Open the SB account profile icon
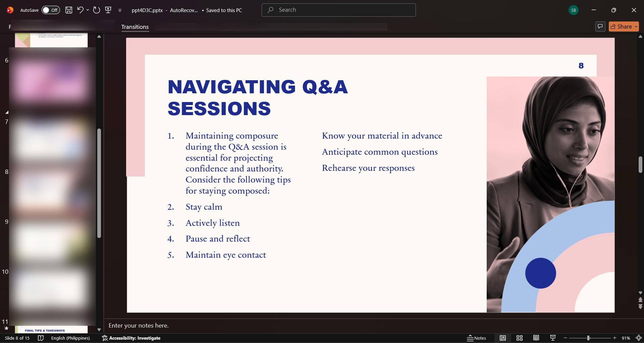This screenshot has height=343, width=644. pos(574,10)
